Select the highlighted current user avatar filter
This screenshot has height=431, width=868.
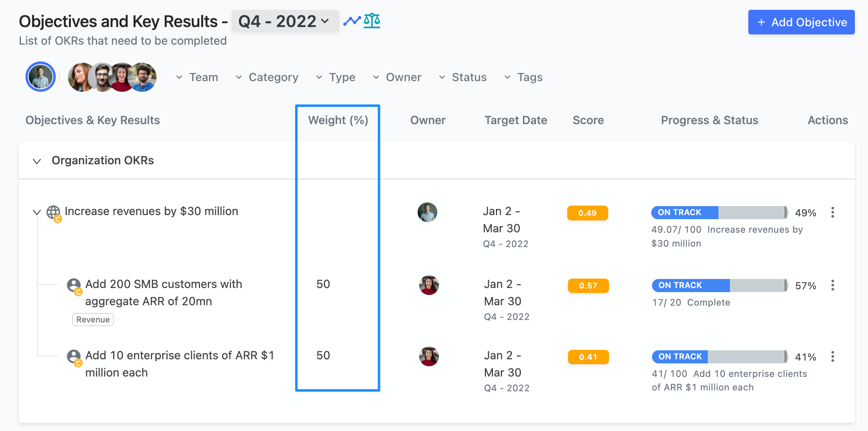point(41,77)
